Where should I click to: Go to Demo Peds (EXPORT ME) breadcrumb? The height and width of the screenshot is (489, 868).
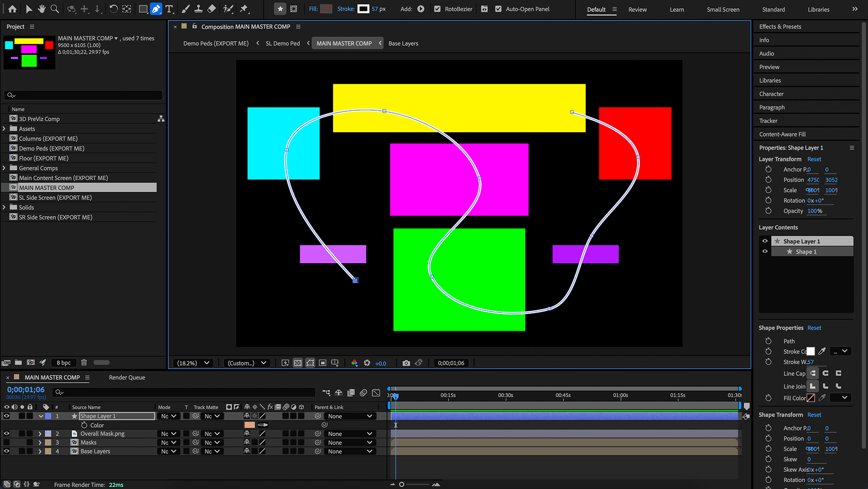tap(216, 43)
